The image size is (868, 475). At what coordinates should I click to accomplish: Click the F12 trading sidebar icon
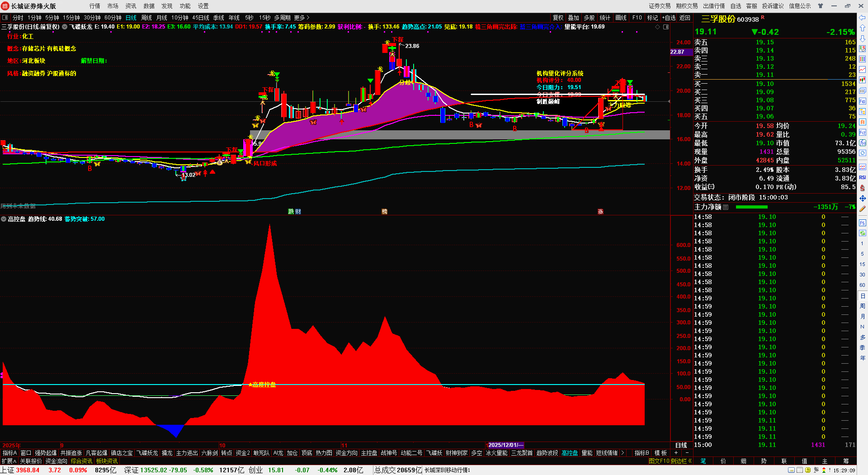[862, 133]
